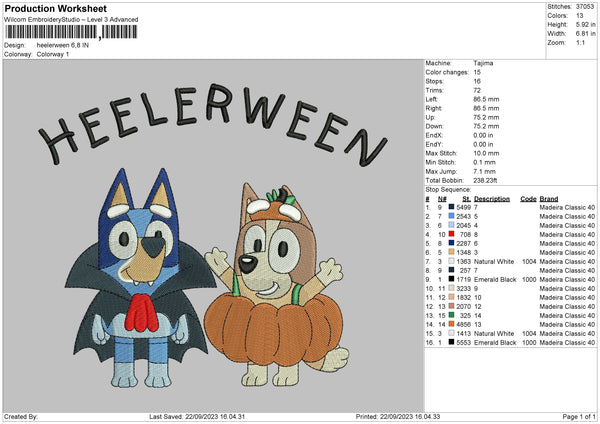600x424 pixels.
Task: Click the 'Last Saved: 22/09/2023' footer text
Action: [197, 416]
